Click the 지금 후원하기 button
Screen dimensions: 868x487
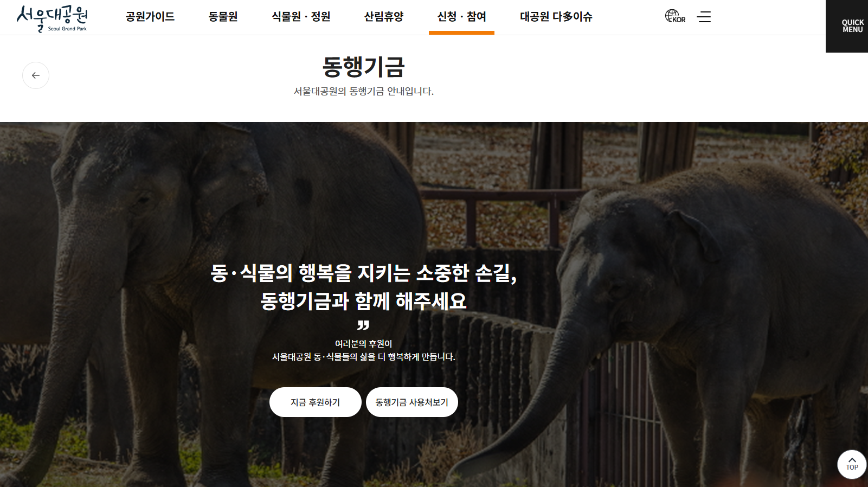click(316, 402)
